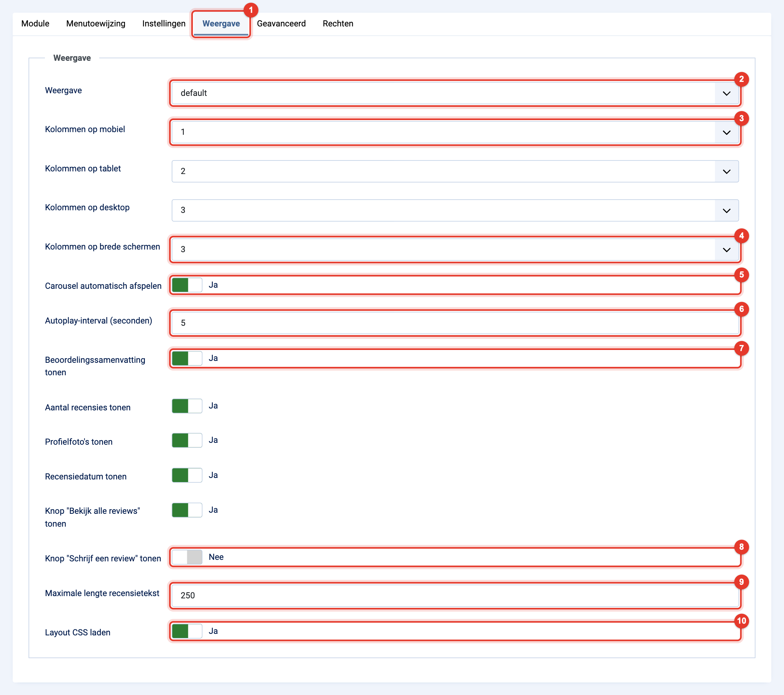This screenshot has width=784, height=695.
Task: Select the Weergave tab
Action: [x=221, y=23]
